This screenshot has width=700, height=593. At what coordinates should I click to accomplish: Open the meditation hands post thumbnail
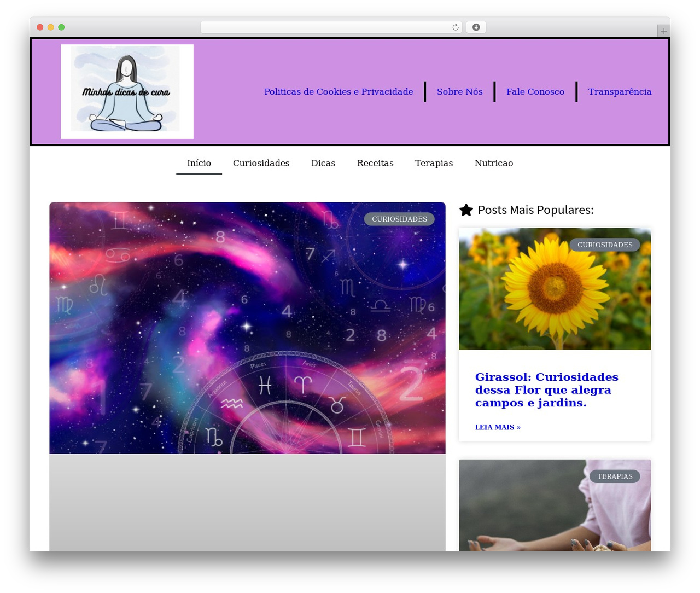tap(555, 505)
